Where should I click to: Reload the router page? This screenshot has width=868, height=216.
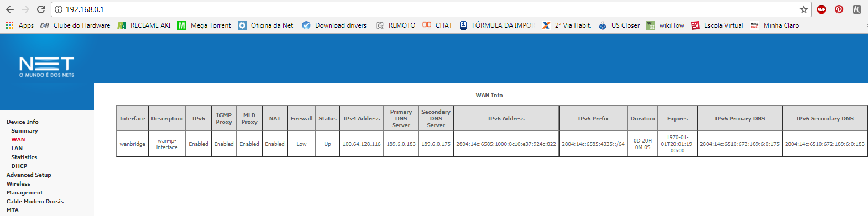(41, 9)
